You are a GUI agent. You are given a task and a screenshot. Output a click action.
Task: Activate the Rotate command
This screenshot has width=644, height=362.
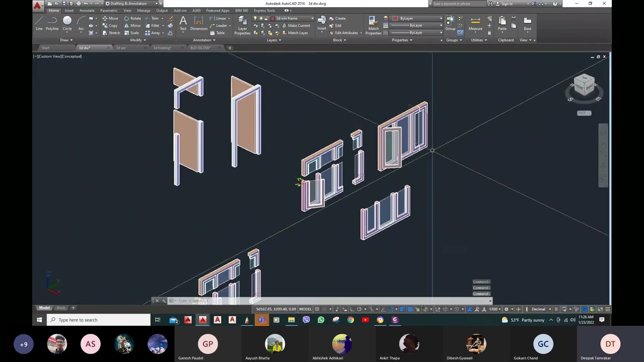click(x=132, y=19)
